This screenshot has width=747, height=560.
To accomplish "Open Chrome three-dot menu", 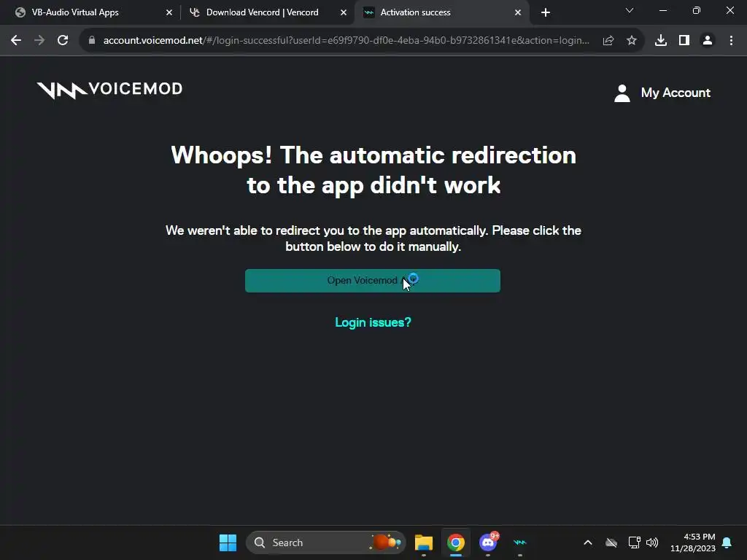I will 731,41.
